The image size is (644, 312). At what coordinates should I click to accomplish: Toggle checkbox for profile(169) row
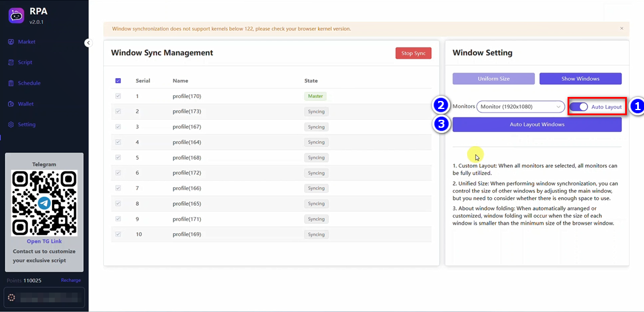[118, 234]
